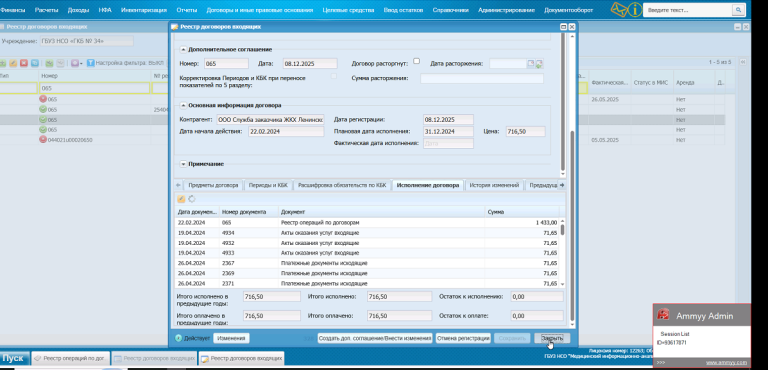Click the green-arrow icon beside Дата расторжения
This screenshot has width=768, height=370.
click(x=539, y=64)
